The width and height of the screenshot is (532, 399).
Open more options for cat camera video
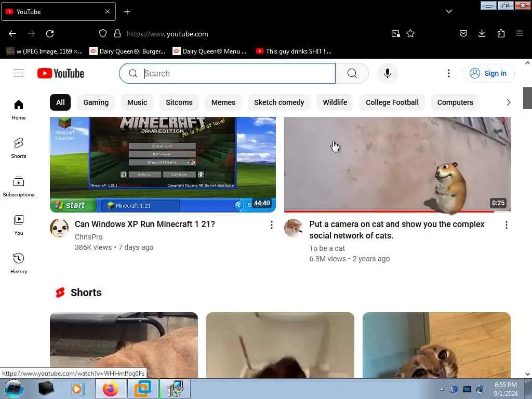[506, 225]
